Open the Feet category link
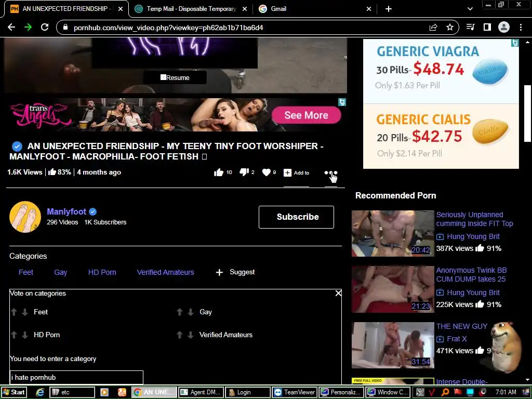This screenshot has width=532, height=399. click(x=26, y=272)
